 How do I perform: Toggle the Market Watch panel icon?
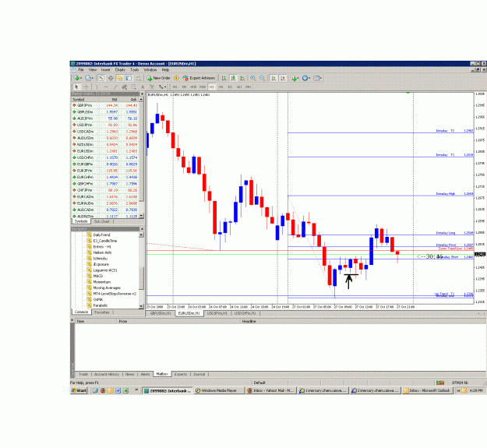point(101,78)
